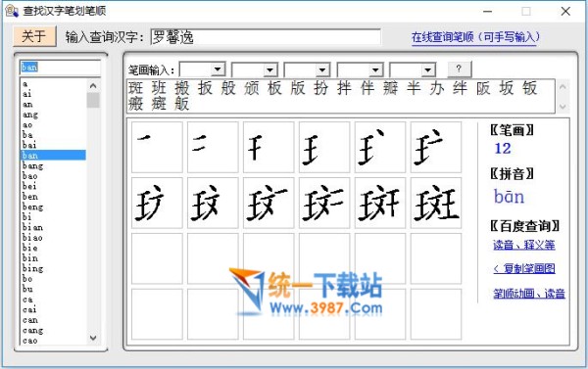Pick the character 搬 from the list
Screen dimensions: 588x369
coord(182,88)
